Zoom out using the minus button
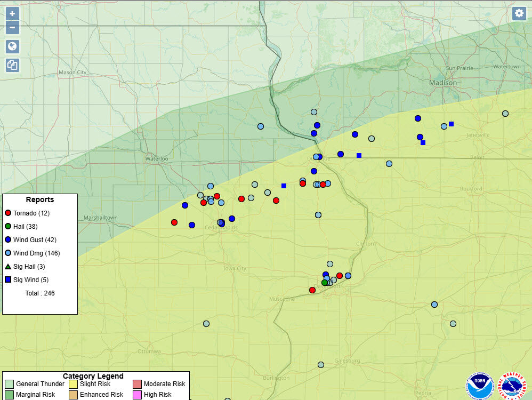Viewport: 532px width, 400px height. 12,27
